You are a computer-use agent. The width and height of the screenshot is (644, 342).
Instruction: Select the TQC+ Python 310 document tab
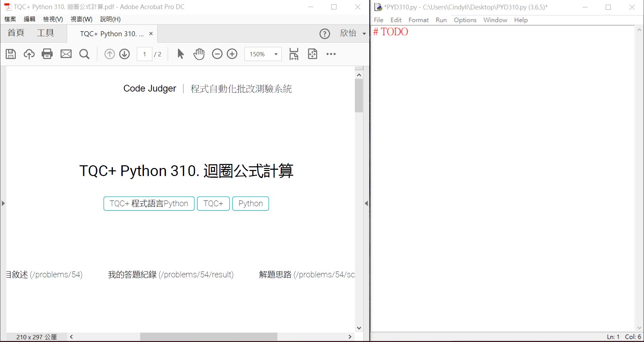[112, 34]
